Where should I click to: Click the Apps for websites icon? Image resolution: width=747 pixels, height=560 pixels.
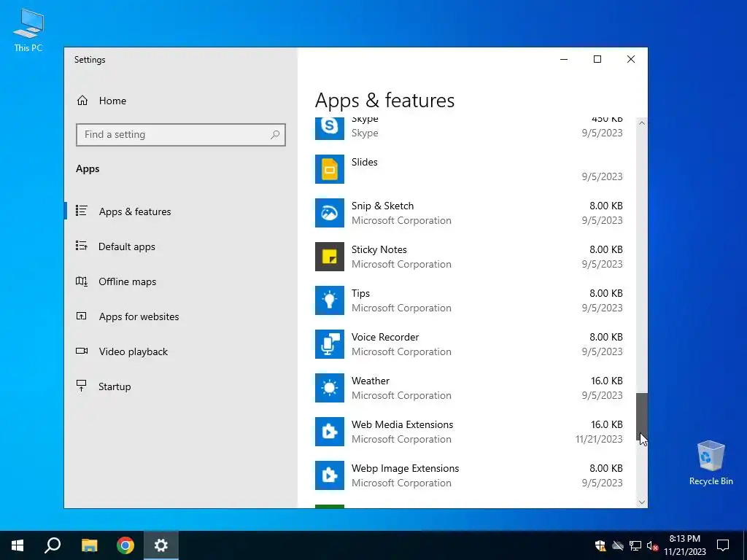(x=82, y=316)
